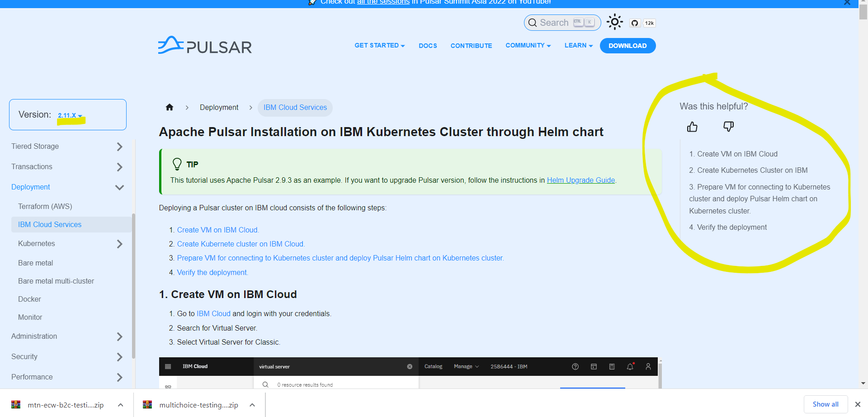868x417 pixels.
Task: Open the Get Started dropdown menu
Action: click(x=380, y=45)
